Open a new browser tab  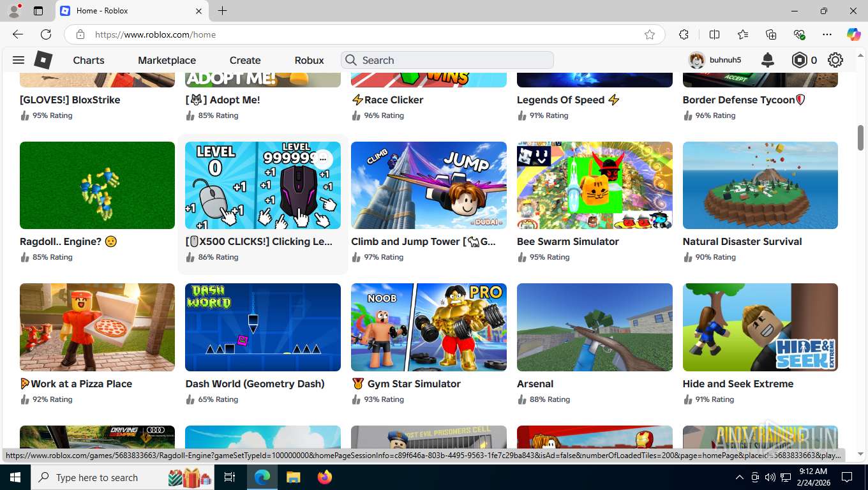click(x=222, y=11)
